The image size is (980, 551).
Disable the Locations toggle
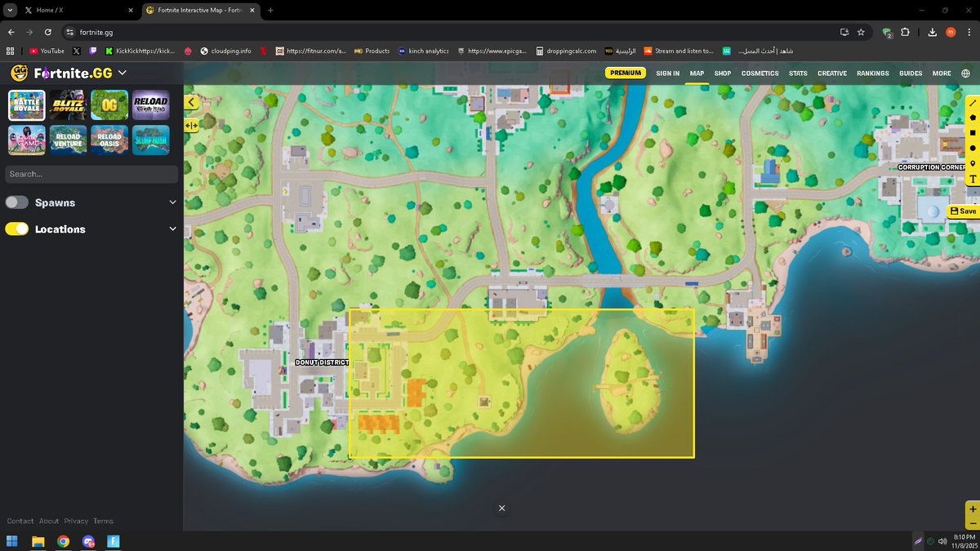pos(16,229)
